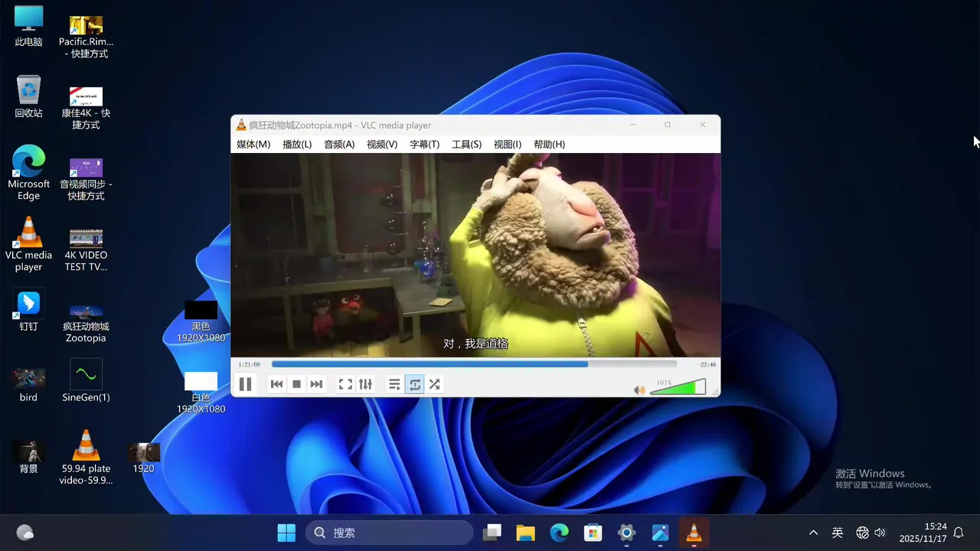
Task: Toggle the remaining time display -22:46
Action: pos(707,364)
